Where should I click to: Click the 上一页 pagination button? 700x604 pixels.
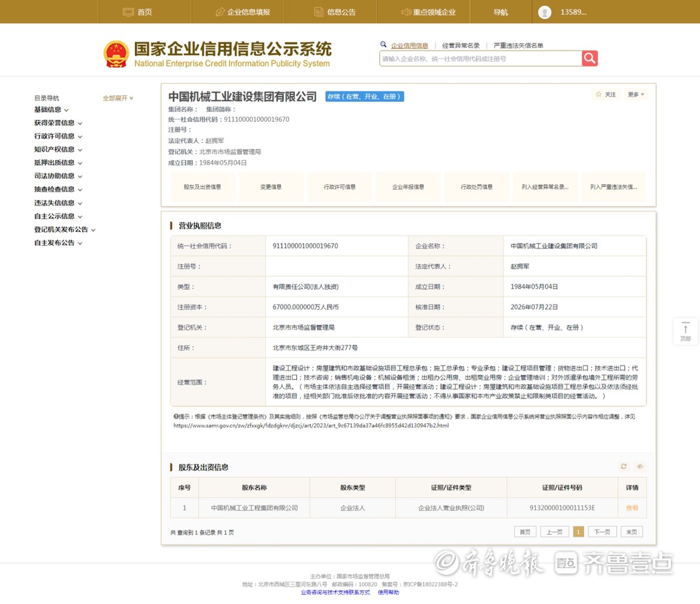(x=554, y=531)
